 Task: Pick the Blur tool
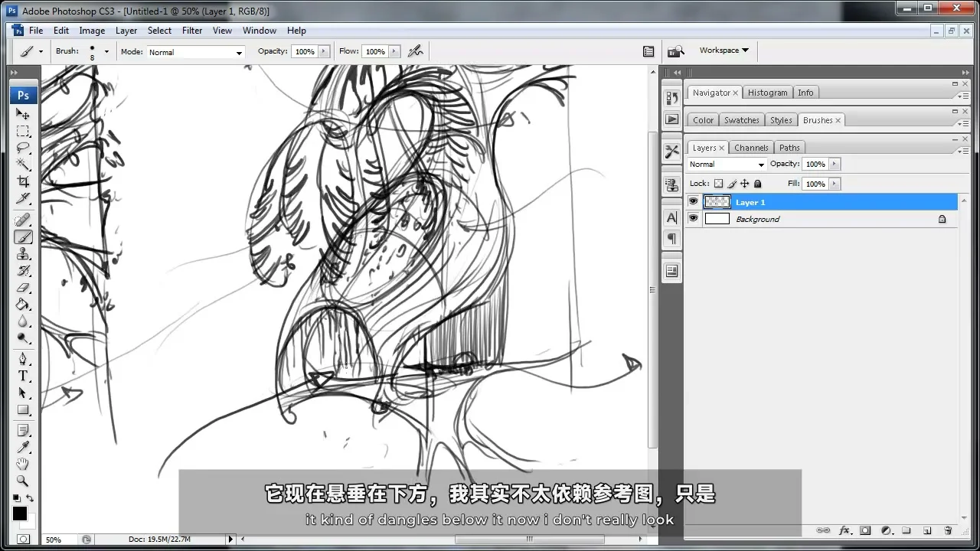pos(23,321)
